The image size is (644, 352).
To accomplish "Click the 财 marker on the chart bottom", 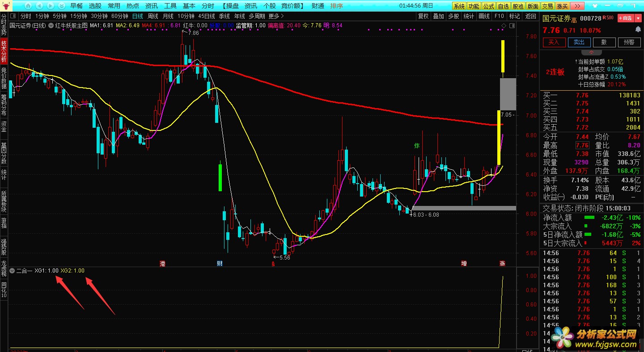I will click(219, 264).
